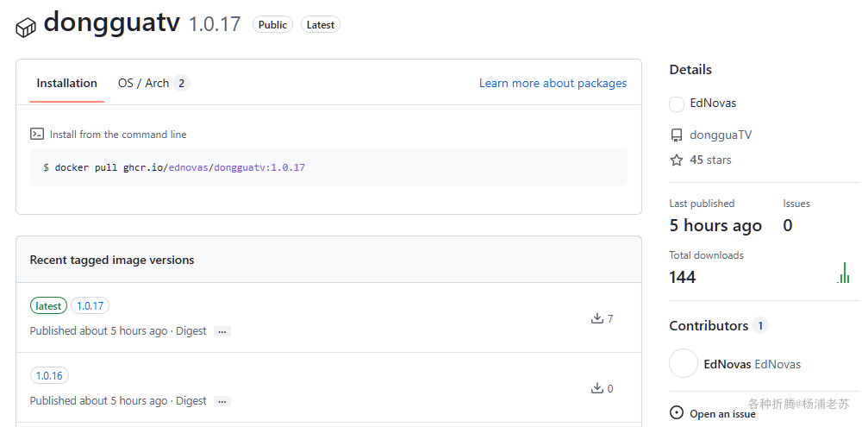The width and height of the screenshot is (868, 427).
Task: Click Open an issue link
Action: (722, 414)
